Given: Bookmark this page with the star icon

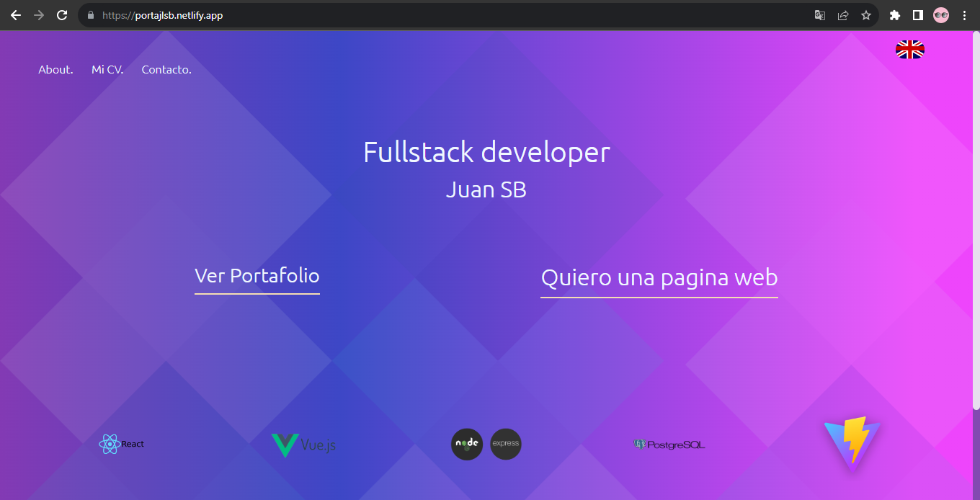Looking at the screenshot, I should [866, 15].
